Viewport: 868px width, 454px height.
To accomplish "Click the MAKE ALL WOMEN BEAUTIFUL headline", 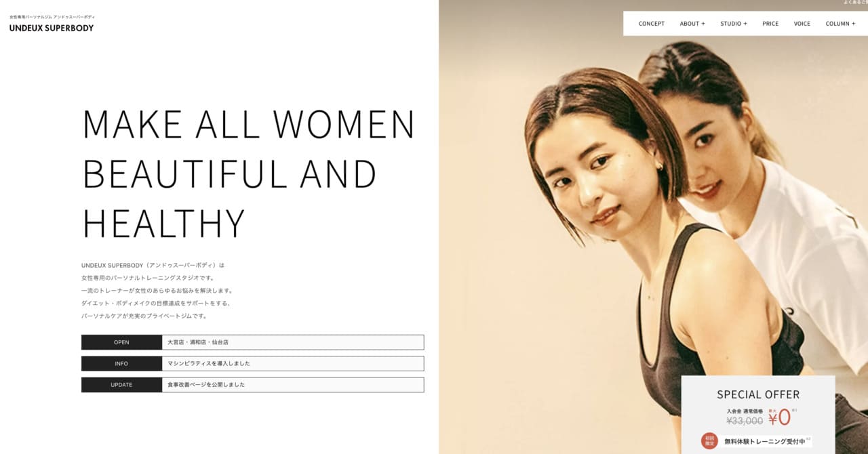I will (x=249, y=173).
